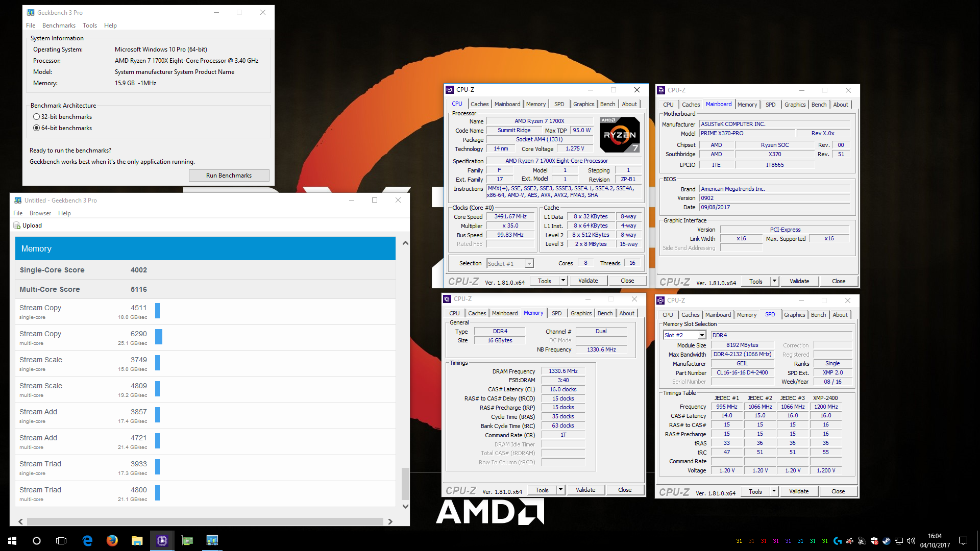Viewport: 980px width, 551px height.
Task: Click Single-Core Score value 4002
Action: tap(139, 270)
